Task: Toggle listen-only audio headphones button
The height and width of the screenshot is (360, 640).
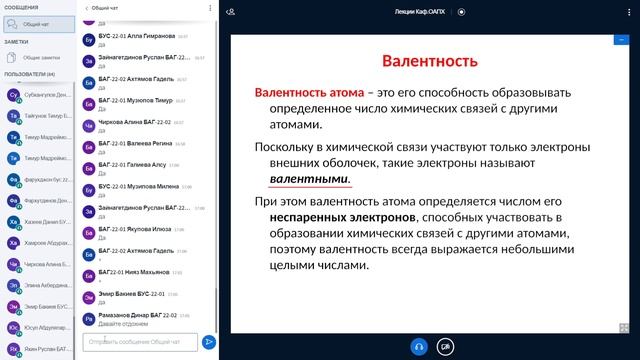Action: 419,347
